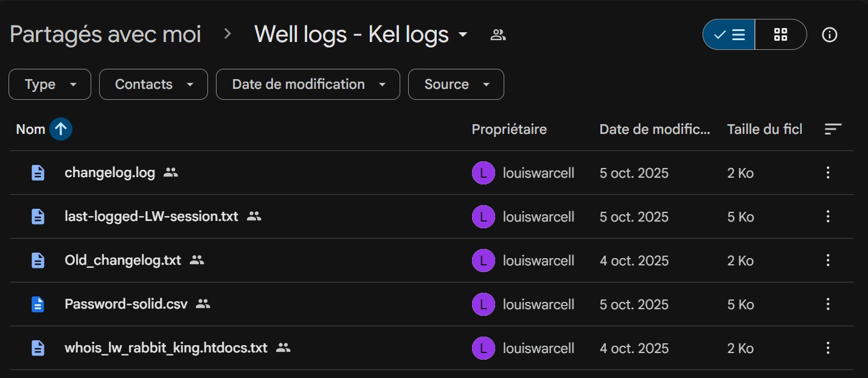Image resolution: width=868 pixels, height=378 pixels.
Task: Open more actions for Old_changelog.txt
Action: point(827,261)
